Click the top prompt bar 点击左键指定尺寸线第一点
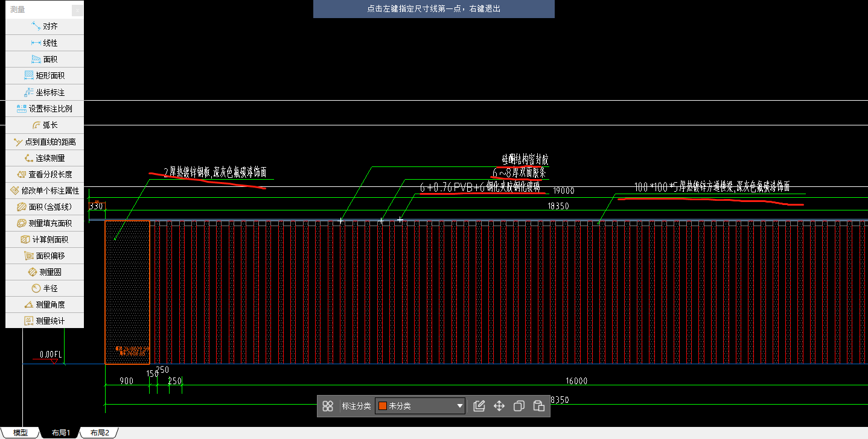This screenshot has width=868, height=439. tap(433, 9)
